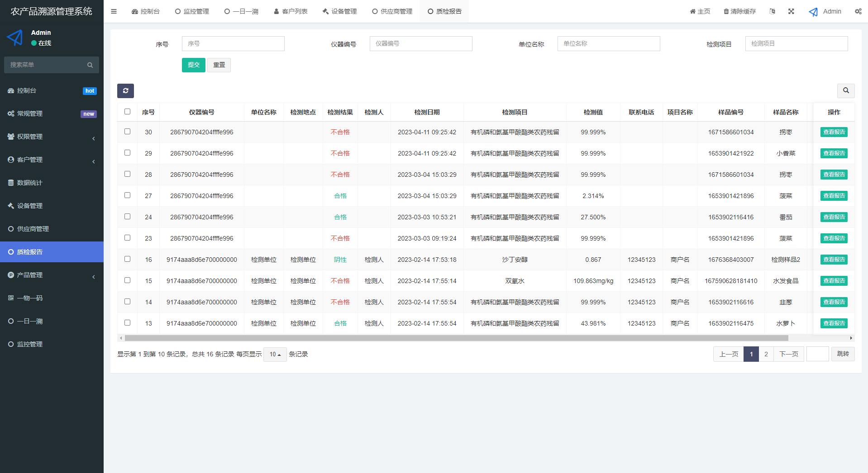868x473 pixels.
Task: Click the table search magnifier icon
Action: coord(845,90)
